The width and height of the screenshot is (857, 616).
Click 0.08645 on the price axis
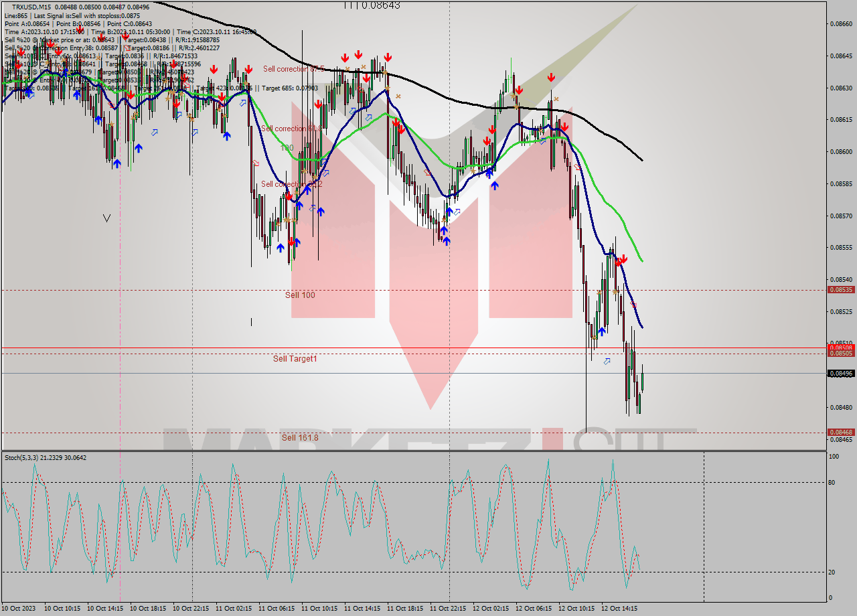(x=841, y=56)
